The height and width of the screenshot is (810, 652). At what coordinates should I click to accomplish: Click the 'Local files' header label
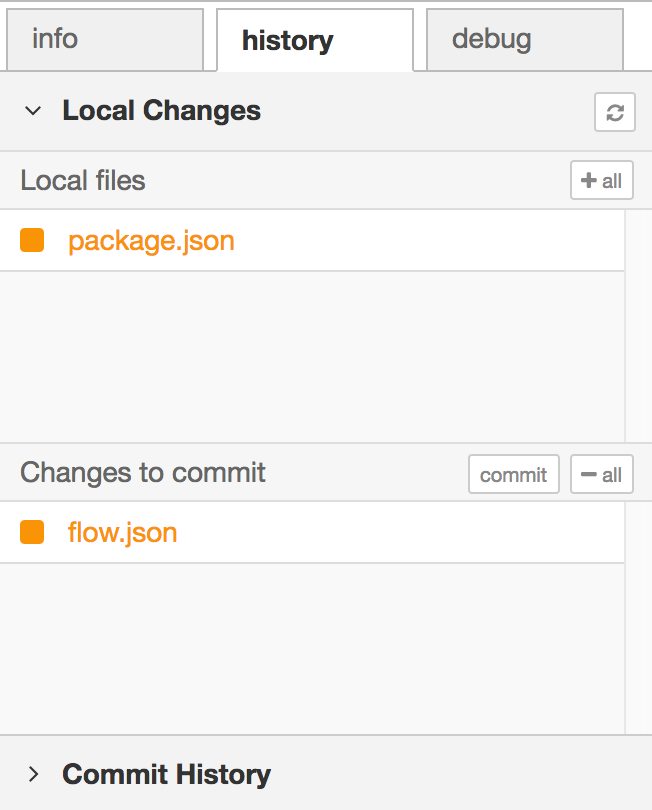click(x=83, y=181)
